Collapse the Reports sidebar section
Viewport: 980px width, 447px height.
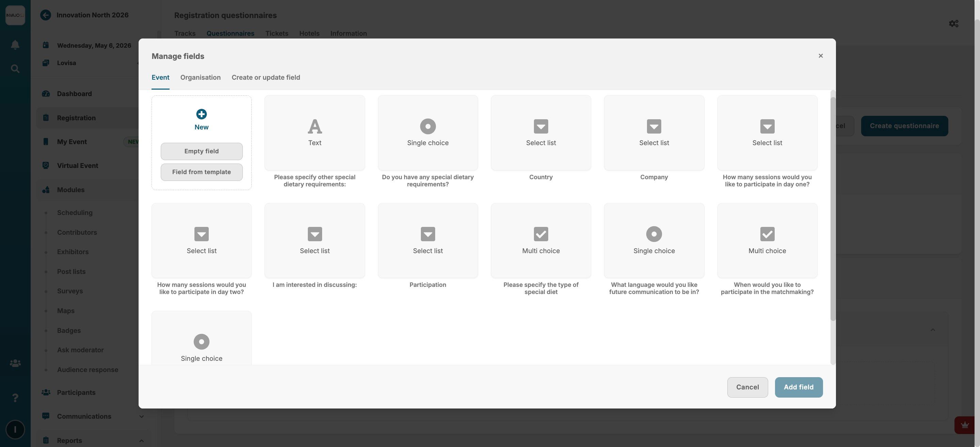click(141, 441)
